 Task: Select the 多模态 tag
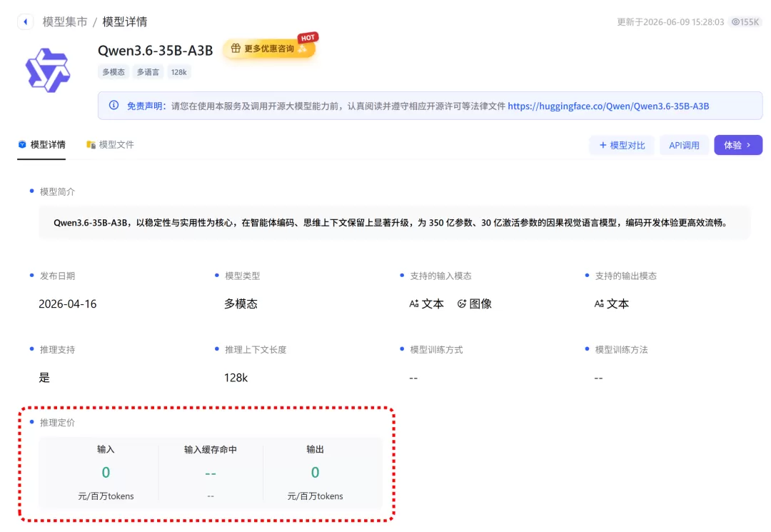(114, 72)
